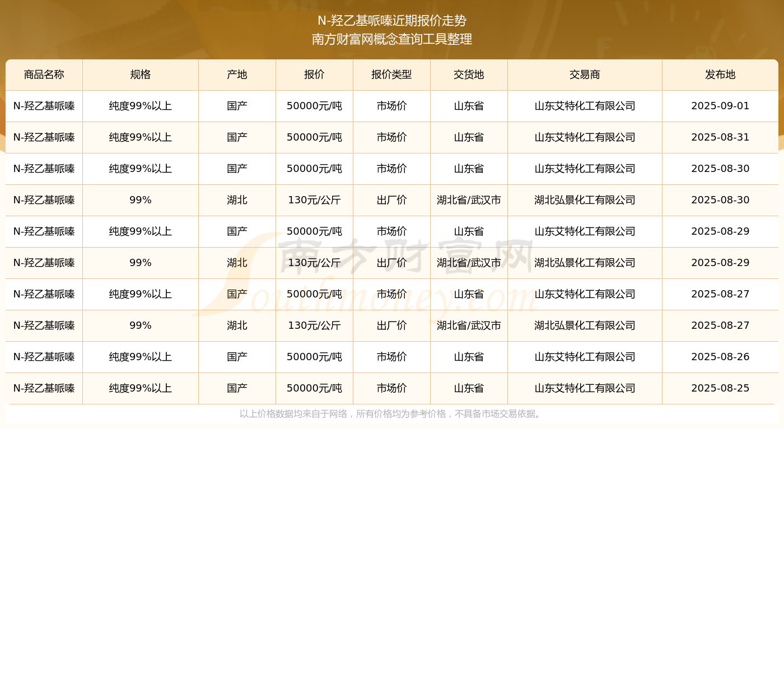Click N-羟乙基哌嗪 in the 2025-08-26 row
The width and height of the screenshot is (784, 675).
coord(44,357)
